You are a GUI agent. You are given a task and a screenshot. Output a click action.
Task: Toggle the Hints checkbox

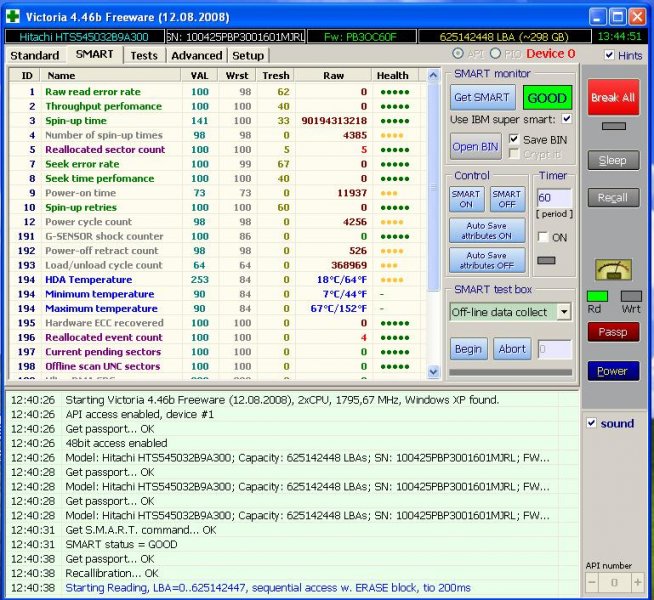coord(610,55)
